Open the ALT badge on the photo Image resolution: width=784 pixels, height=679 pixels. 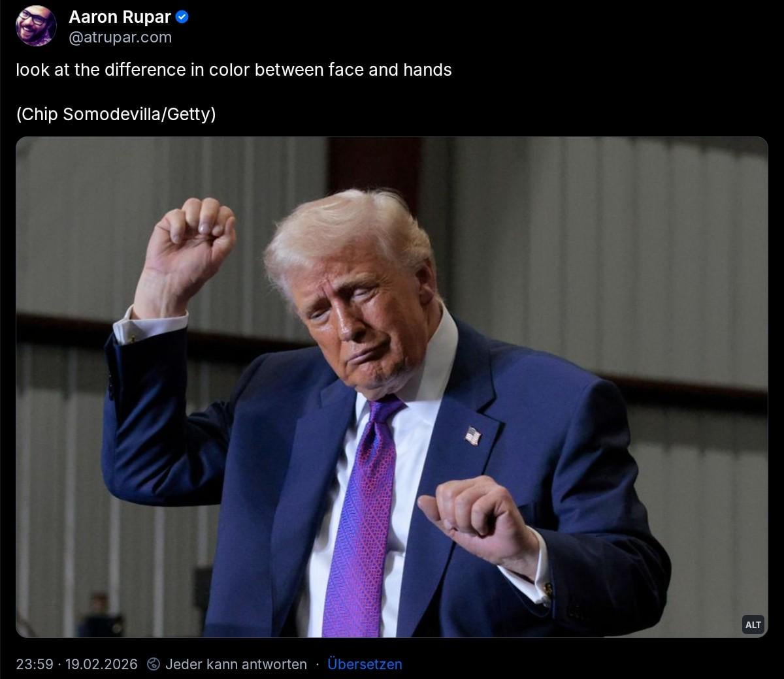(x=753, y=625)
